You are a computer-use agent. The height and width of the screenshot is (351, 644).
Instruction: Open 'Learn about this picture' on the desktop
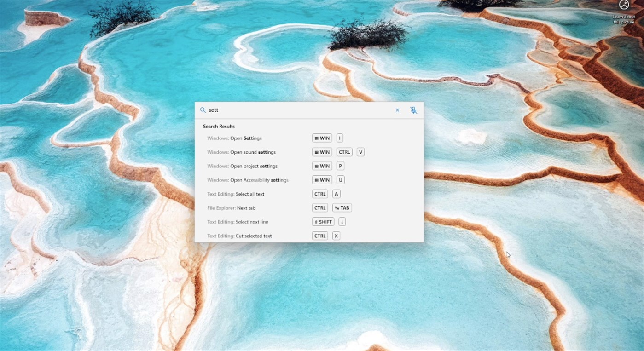624,12
